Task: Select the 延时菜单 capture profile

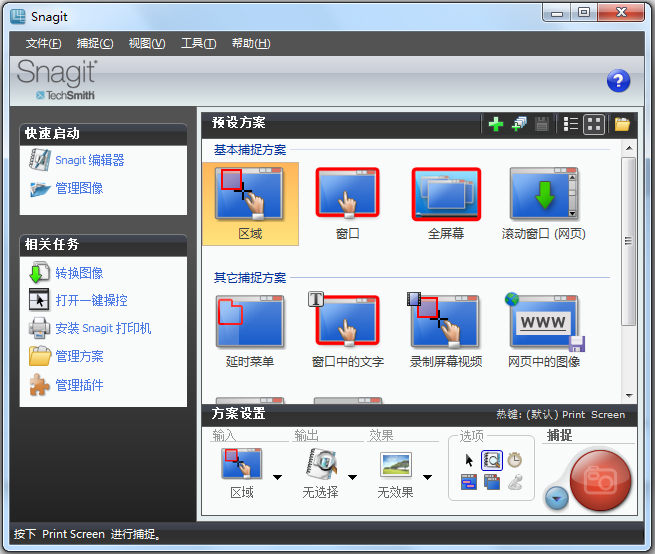Action: [x=250, y=331]
